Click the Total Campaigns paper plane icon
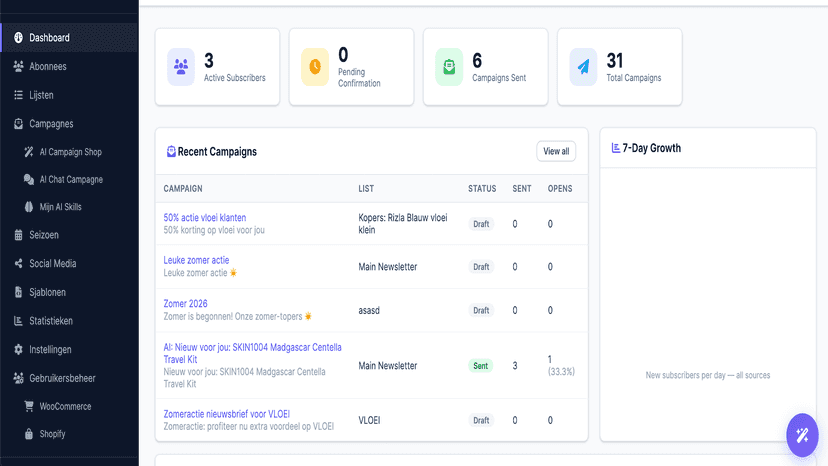 583,67
